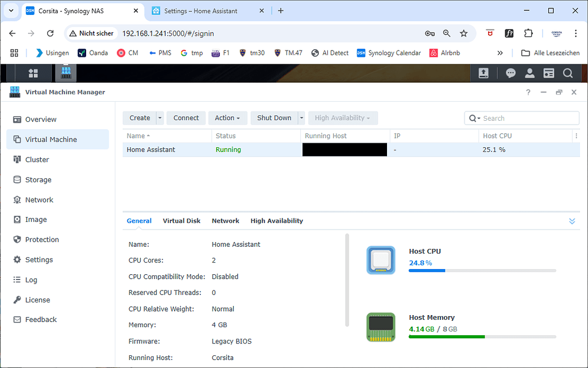The image size is (588, 368).
Task: Select the Home Assistant VM row
Action: (351, 149)
